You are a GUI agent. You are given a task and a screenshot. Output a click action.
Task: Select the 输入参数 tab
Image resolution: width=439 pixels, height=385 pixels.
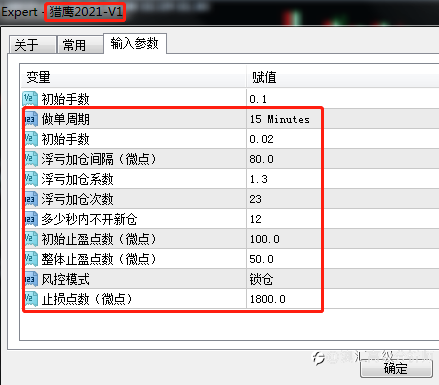pos(135,43)
